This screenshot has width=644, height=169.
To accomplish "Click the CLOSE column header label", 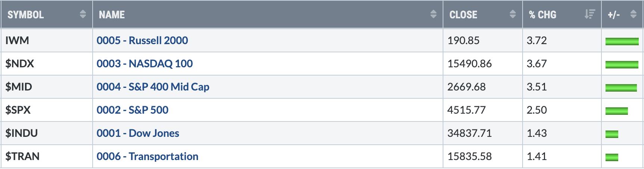I will 463,15.
